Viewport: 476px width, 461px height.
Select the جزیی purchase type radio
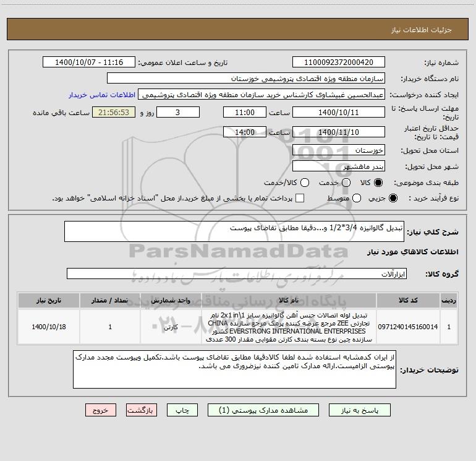tap(393, 199)
